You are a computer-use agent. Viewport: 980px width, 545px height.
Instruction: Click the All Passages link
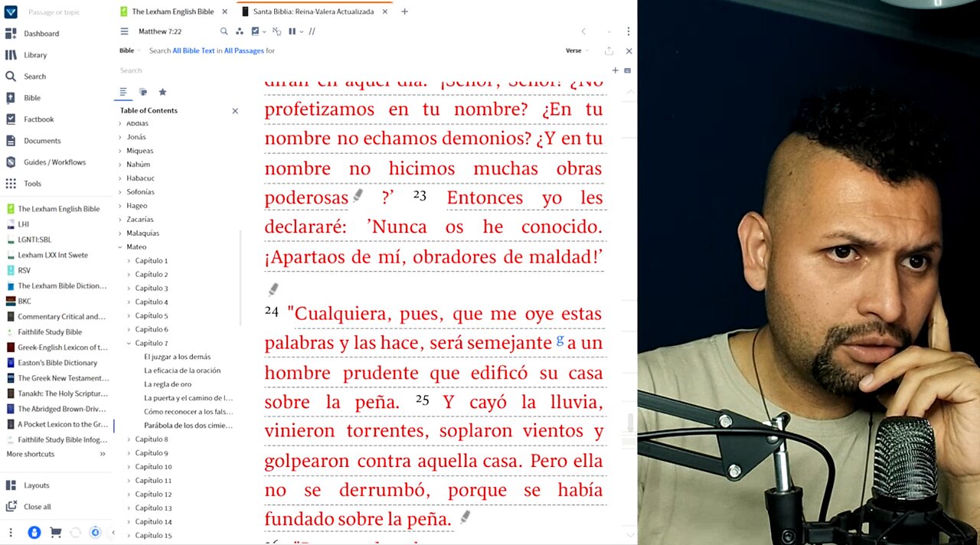click(243, 51)
